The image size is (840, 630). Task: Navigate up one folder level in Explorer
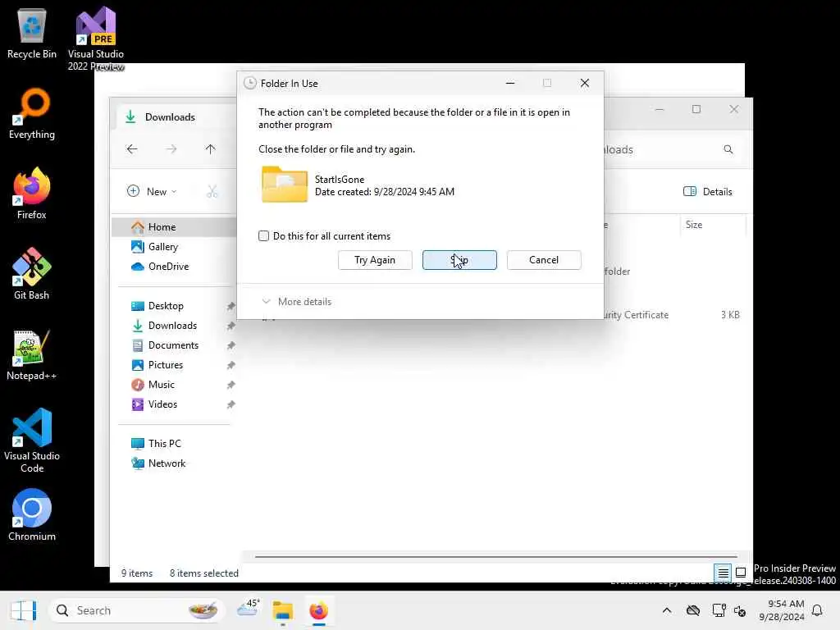click(x=211, y=149)
